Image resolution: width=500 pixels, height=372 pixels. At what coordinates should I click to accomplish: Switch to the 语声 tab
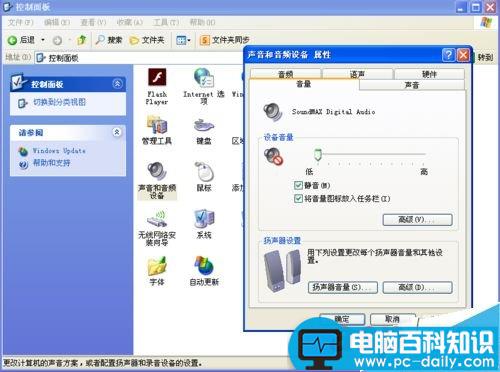(357, 74)
